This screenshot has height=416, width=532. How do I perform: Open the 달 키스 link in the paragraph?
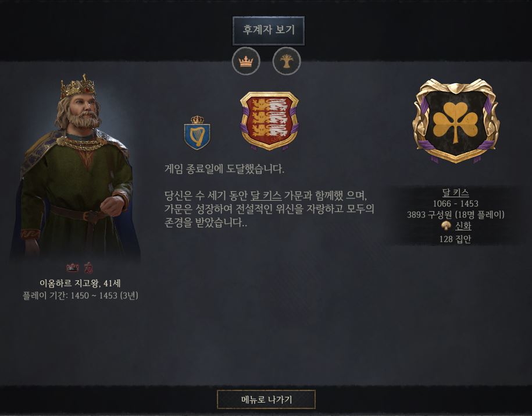(x=266, y=195)
